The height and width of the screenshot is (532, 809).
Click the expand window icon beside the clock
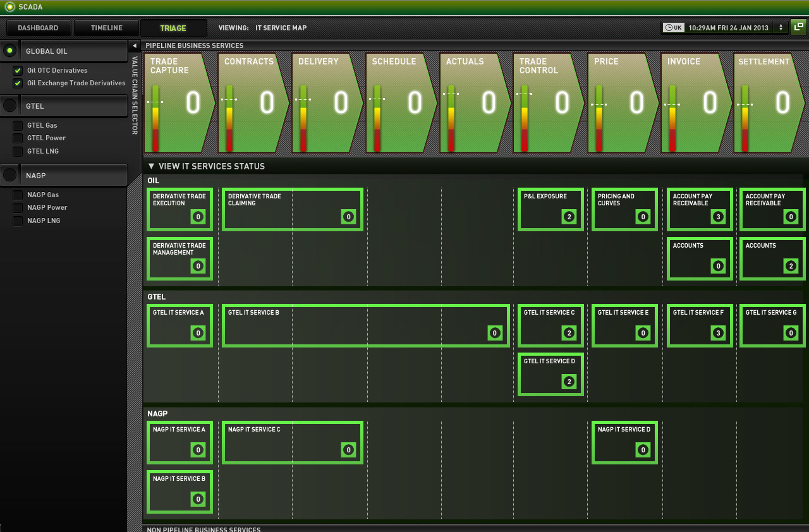(798, 27)
